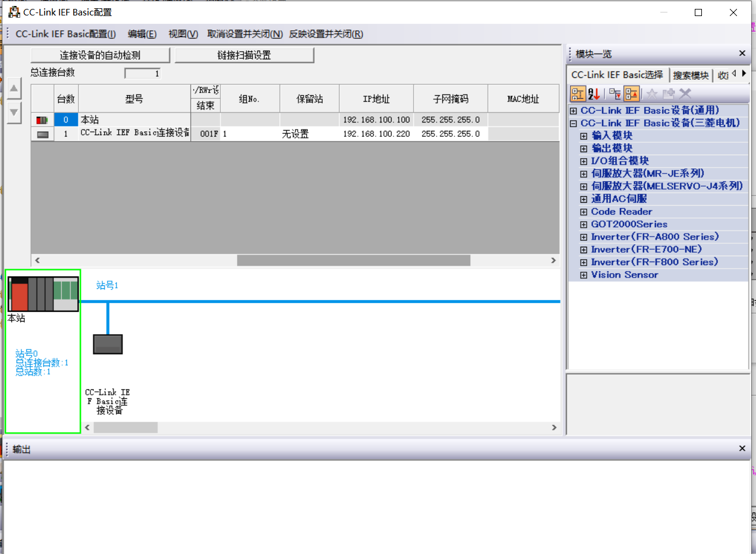Screen dimensions: 756x554
Task: Expand the 输出模块 node
Action: click(x=584, y=149)
